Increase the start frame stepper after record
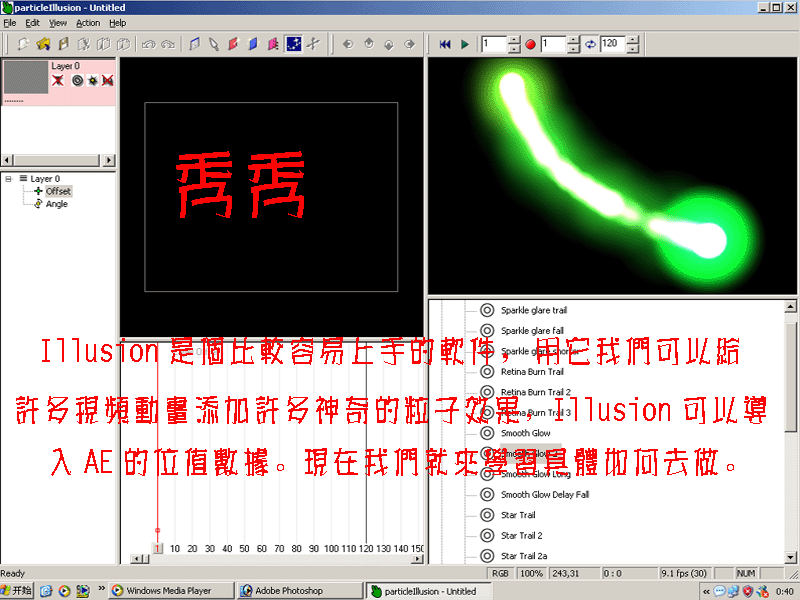This screenshot has width=800, height=600. point(573,40)
